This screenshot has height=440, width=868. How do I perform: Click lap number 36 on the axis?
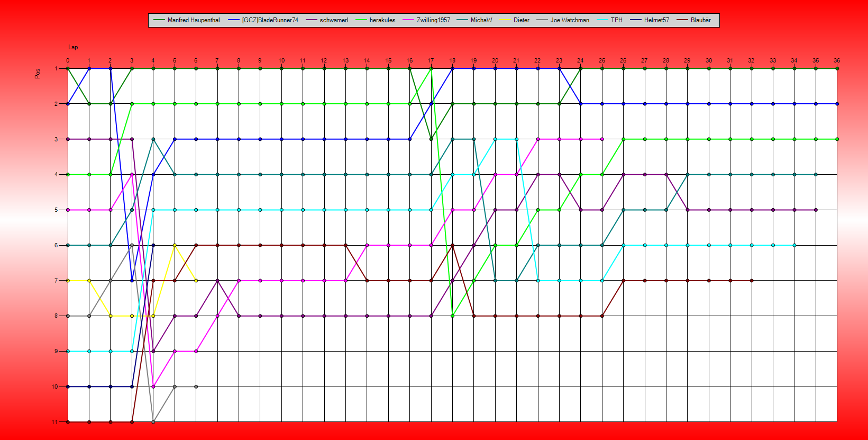click(x=837, y=60)
